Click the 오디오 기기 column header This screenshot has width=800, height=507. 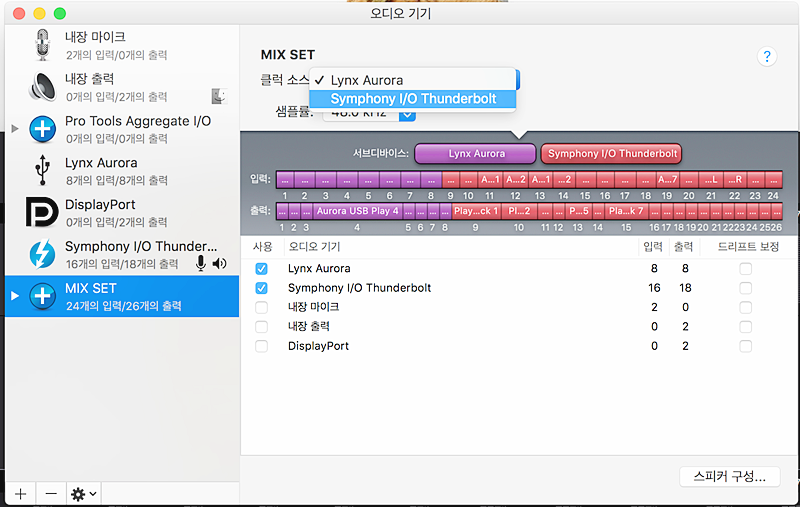click(x=314, y=247)
